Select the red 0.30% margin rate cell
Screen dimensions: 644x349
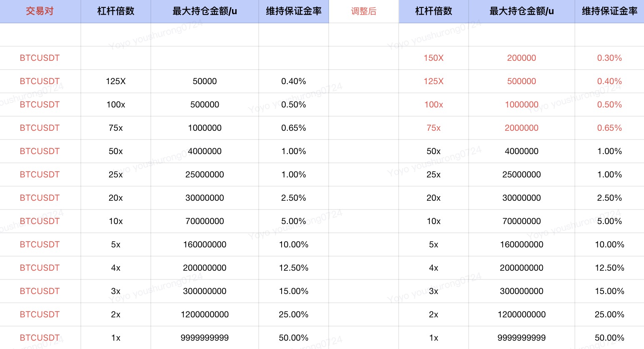609,58
